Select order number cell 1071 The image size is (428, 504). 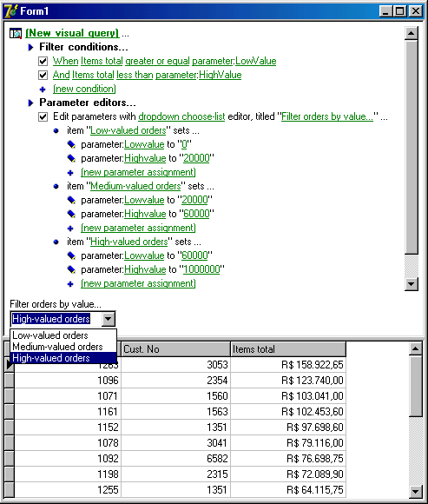pyautogui.click(x=68, y=396)
